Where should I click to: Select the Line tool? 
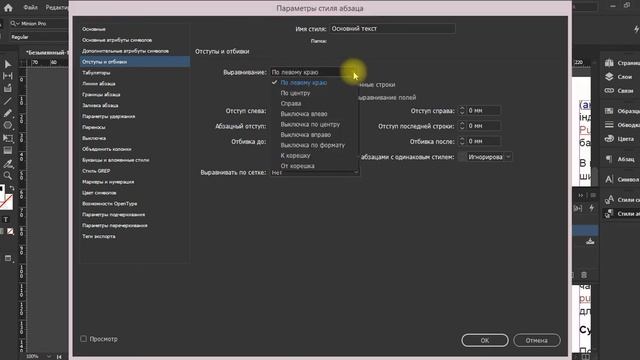click(x=8, y=101)
